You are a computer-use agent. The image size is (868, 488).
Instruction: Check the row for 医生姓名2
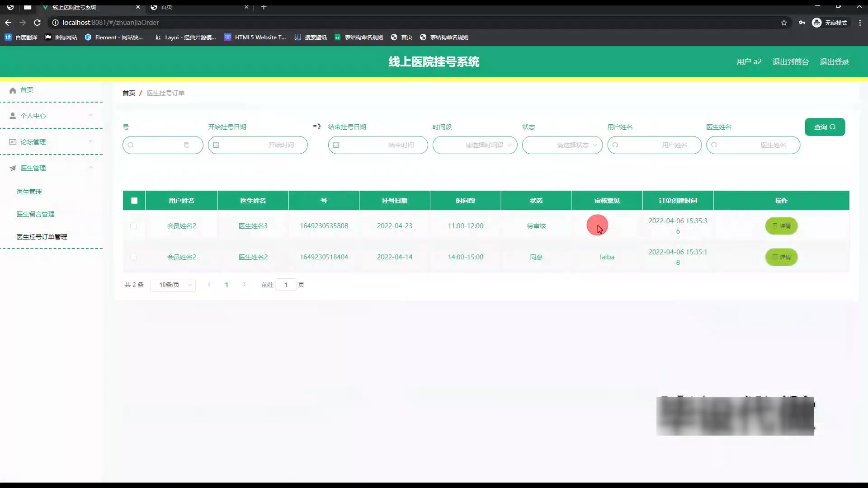point(133,257)
